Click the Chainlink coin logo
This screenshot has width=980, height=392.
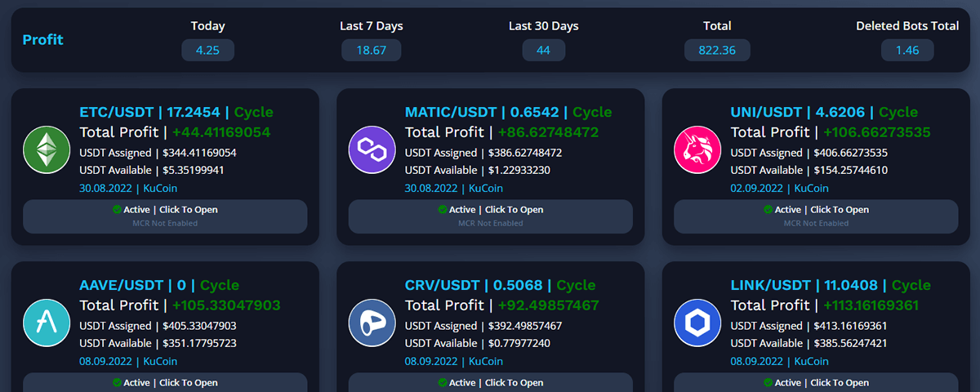[698, 323]
